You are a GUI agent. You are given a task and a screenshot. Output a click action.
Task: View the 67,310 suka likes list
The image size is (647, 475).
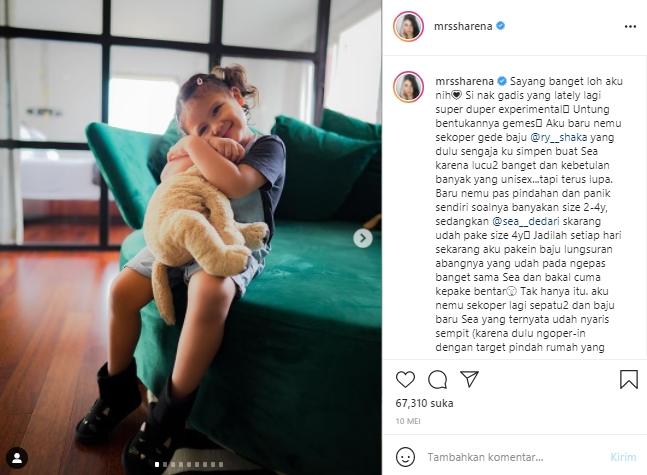[x=424, y=403]
